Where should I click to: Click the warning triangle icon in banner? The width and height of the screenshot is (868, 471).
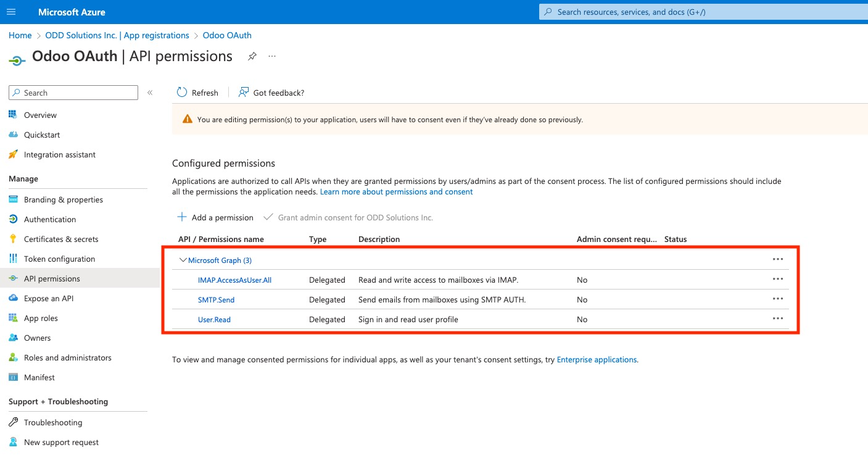coord(187,119)
